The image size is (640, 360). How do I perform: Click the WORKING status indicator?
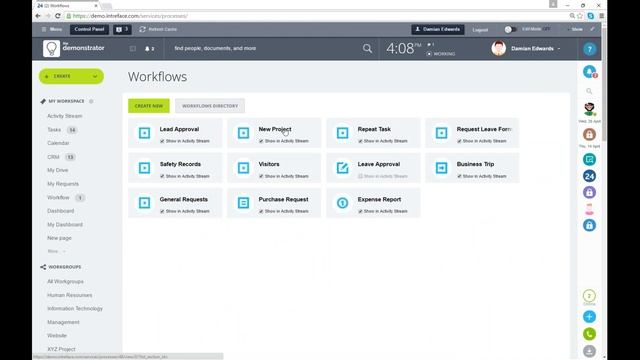(441, 54)
